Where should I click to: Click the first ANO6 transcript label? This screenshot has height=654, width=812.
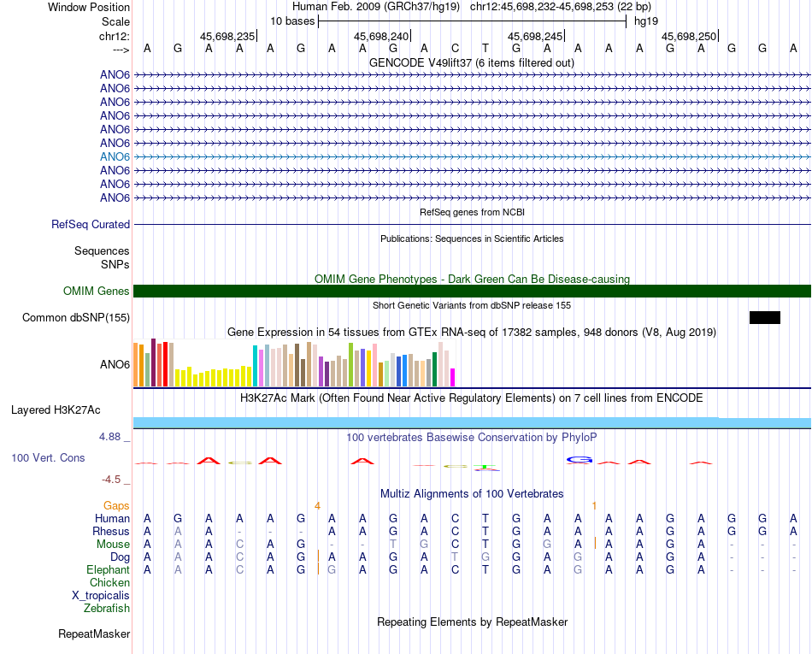[x=115, y=75]
